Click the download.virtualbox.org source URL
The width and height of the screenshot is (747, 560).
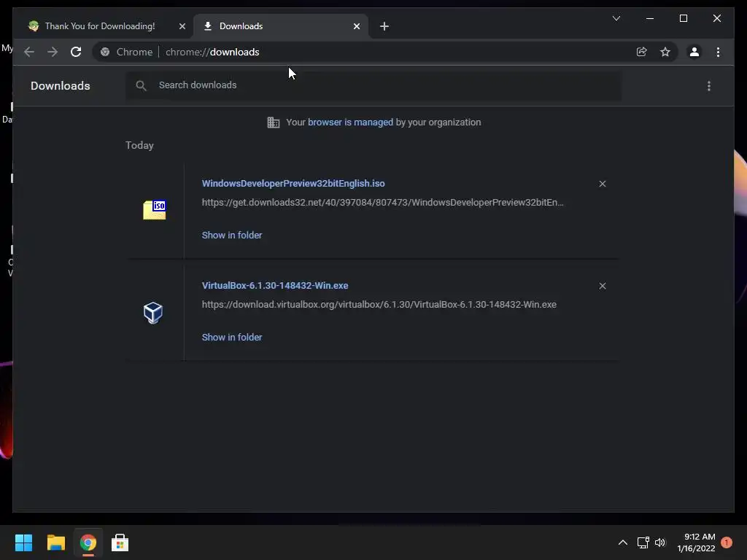(x=379, y=305)
